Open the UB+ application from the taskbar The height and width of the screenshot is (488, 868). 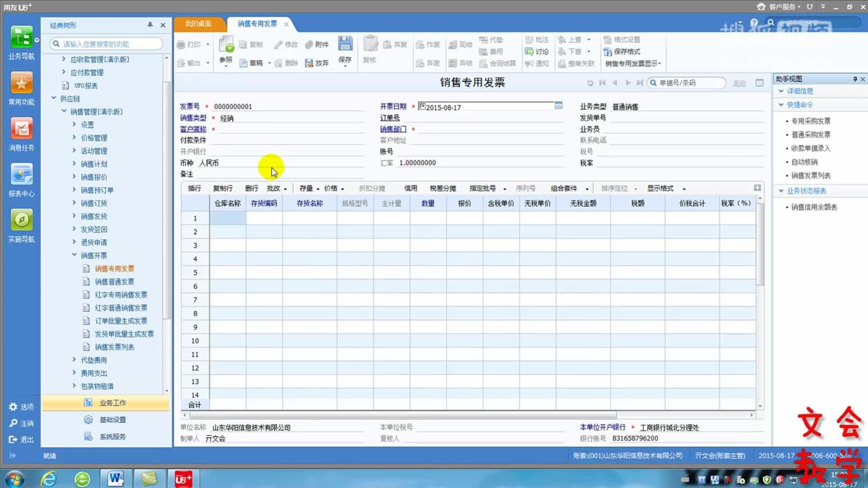tap(183, 478)
